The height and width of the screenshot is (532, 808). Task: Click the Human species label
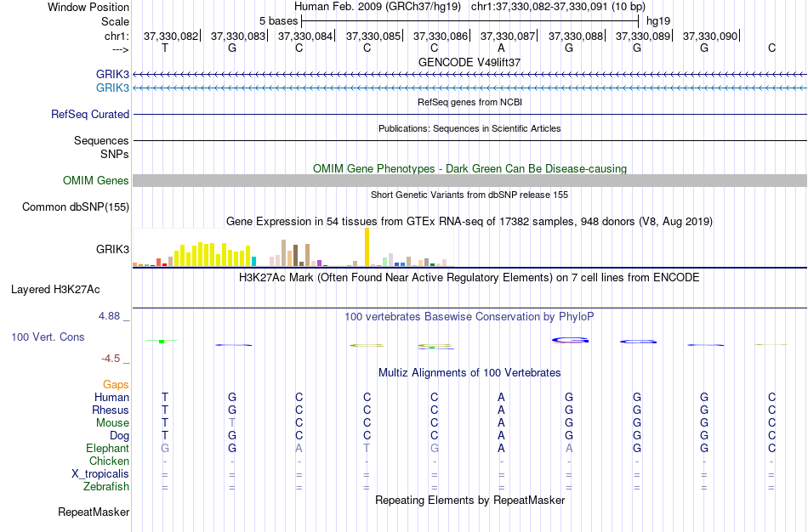point(111,397)
